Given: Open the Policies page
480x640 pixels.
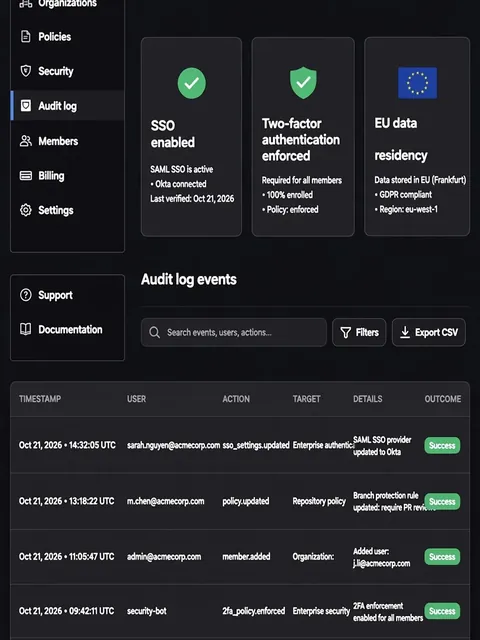Looking at the screenshot, I should coord(67,37).
